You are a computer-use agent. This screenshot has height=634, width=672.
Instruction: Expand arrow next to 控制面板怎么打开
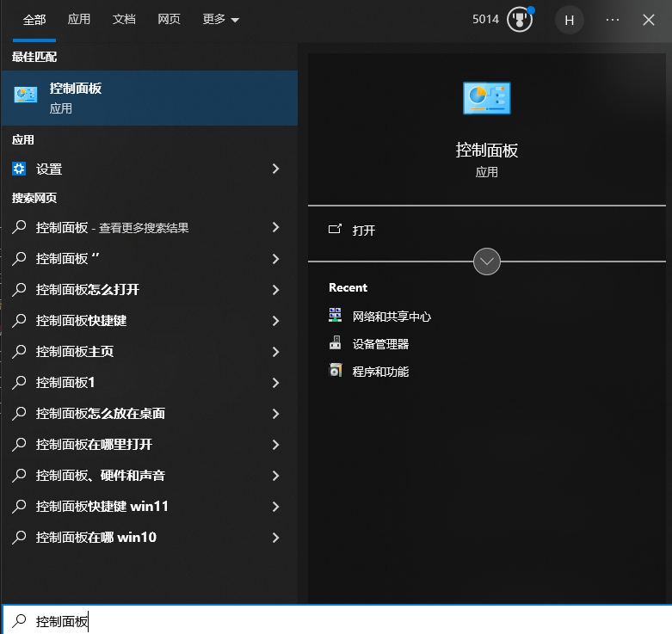275,290
